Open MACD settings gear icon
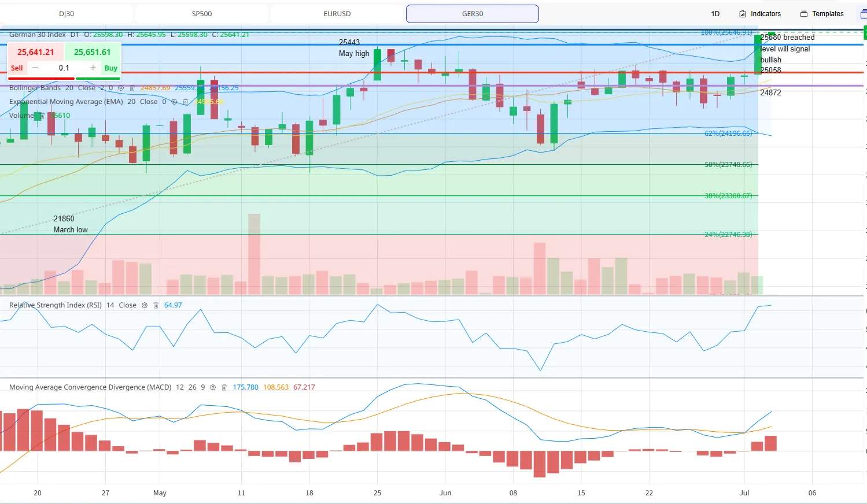The height and width of the screenshot is (504, 867). pos(213,387)
